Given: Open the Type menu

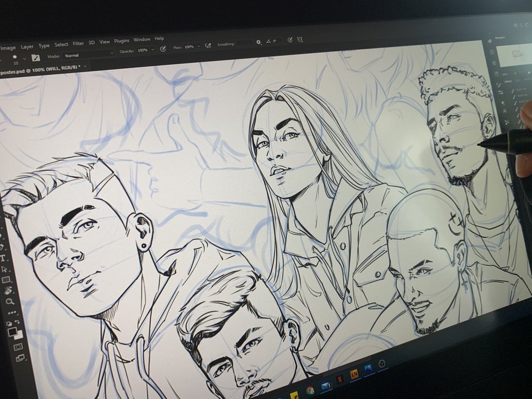Looking at the screenshot, I should point(44,46).
